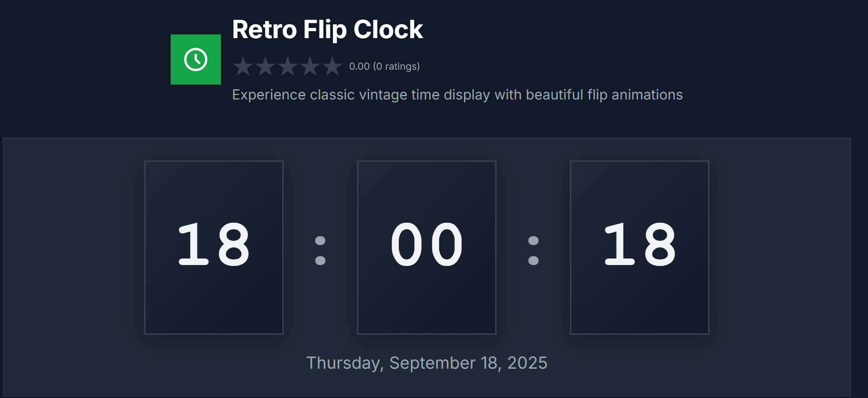Click the digit 1 in the hours card
Image resolution: width=868 pixels, height=398 pixels.
[193, 244]
